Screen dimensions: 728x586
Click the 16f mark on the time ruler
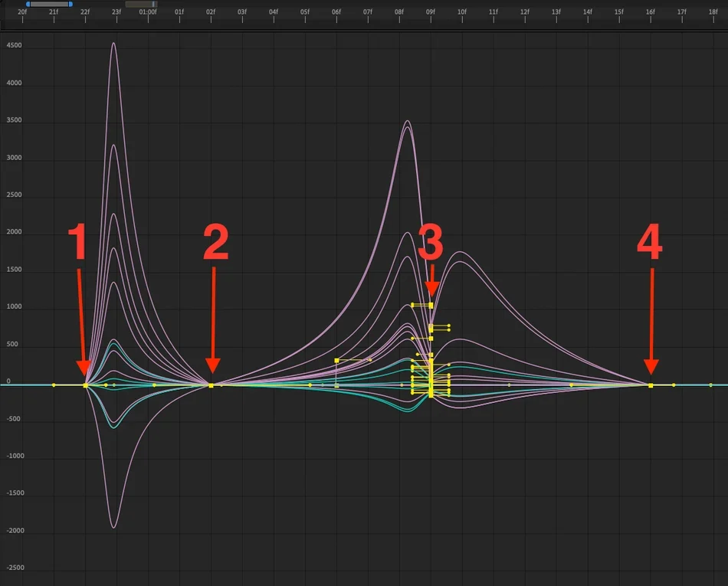(651, 12)
